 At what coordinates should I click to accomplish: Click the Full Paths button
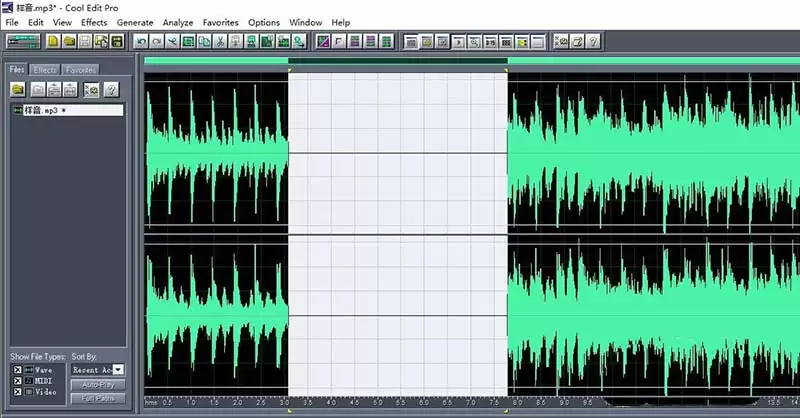click(x=98, y=398)
